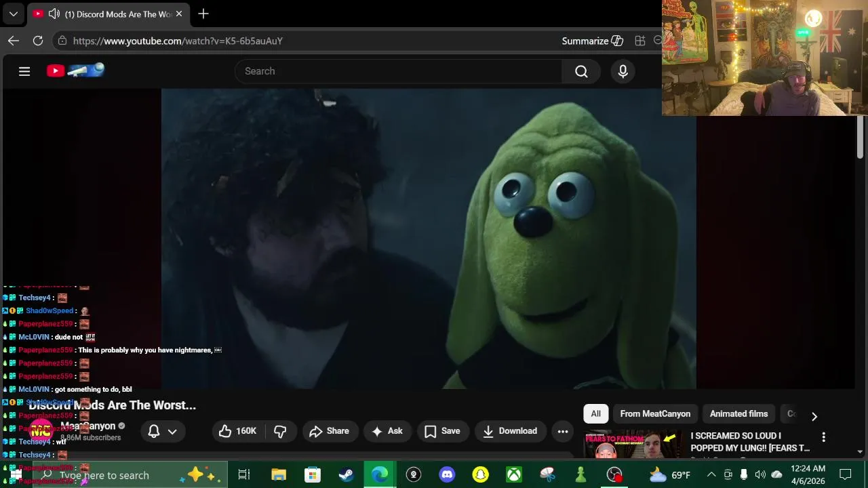Open a new browser tab
This screenshot has height=488, width=868.
tap(203, 14)
